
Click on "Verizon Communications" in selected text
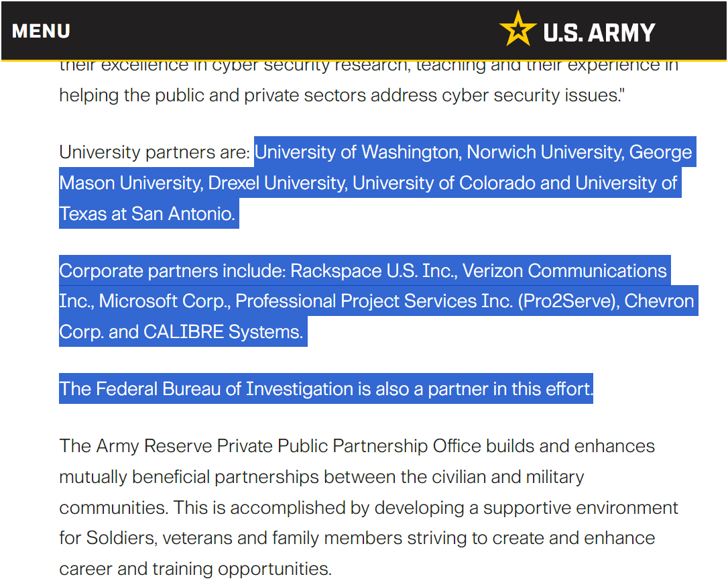coord(564,270)
